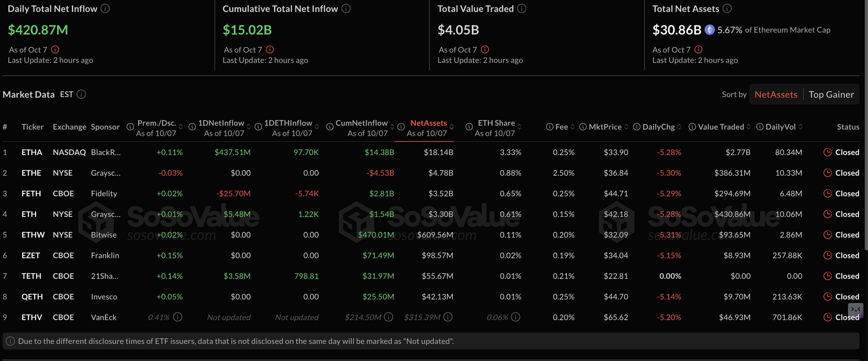Image resolution: width=868 pixels, height=361 pixels.
Task: Toggle sort arrows on DailyChg column
Action: click(x=679, y=127)
